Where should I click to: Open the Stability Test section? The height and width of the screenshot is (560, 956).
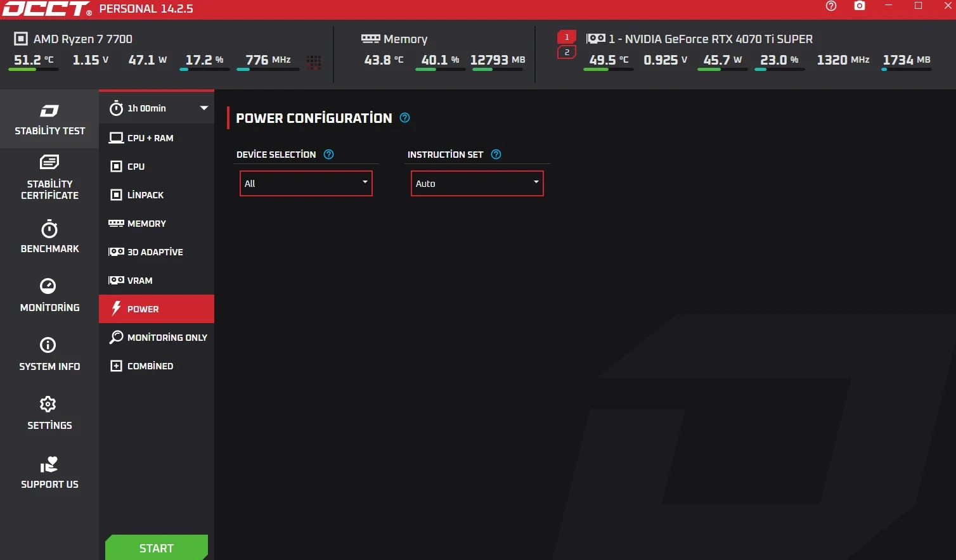[49, 119]
